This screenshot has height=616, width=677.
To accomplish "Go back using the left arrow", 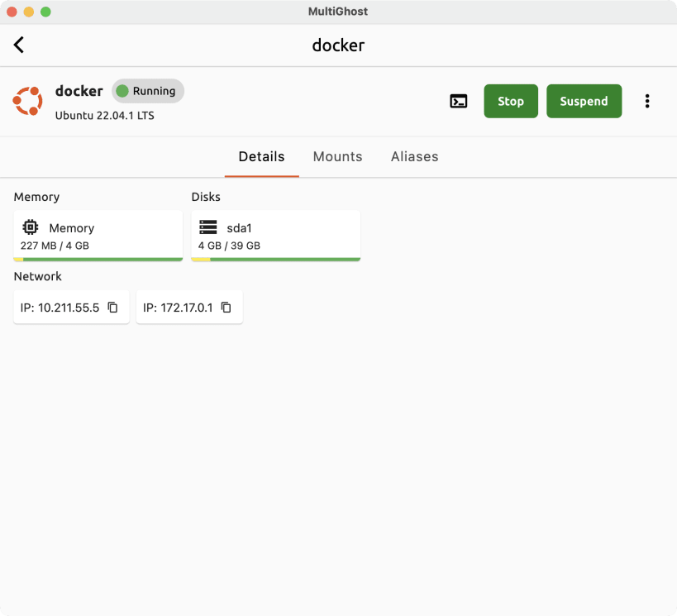I will [x=18, y=45].
